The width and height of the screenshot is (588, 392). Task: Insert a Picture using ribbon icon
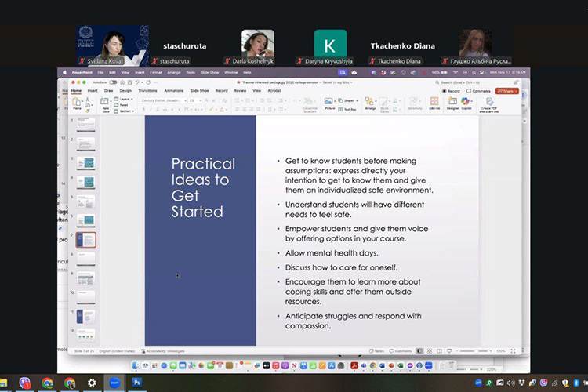pos(329,102)
